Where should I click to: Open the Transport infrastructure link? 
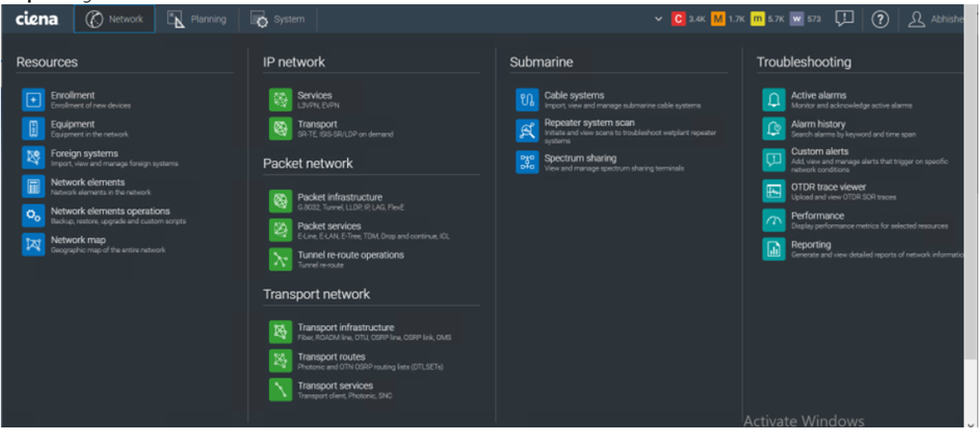(x=346, y=327)
